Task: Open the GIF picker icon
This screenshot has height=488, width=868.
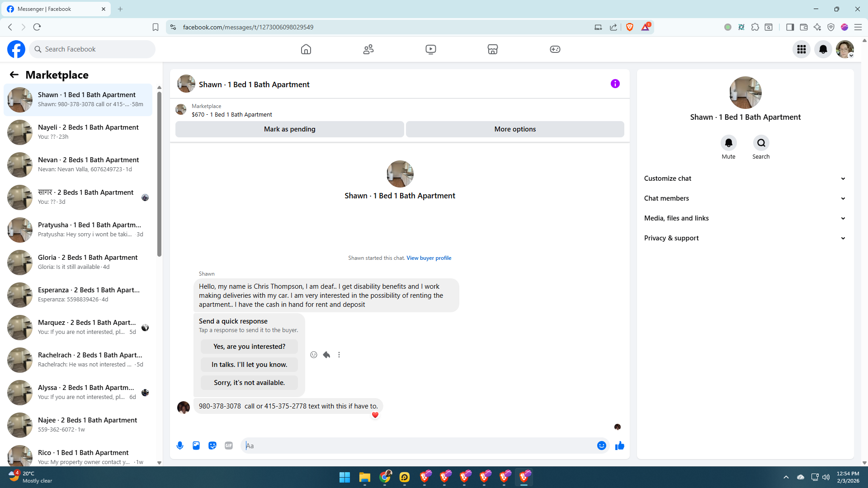Action: click(229, 446)
